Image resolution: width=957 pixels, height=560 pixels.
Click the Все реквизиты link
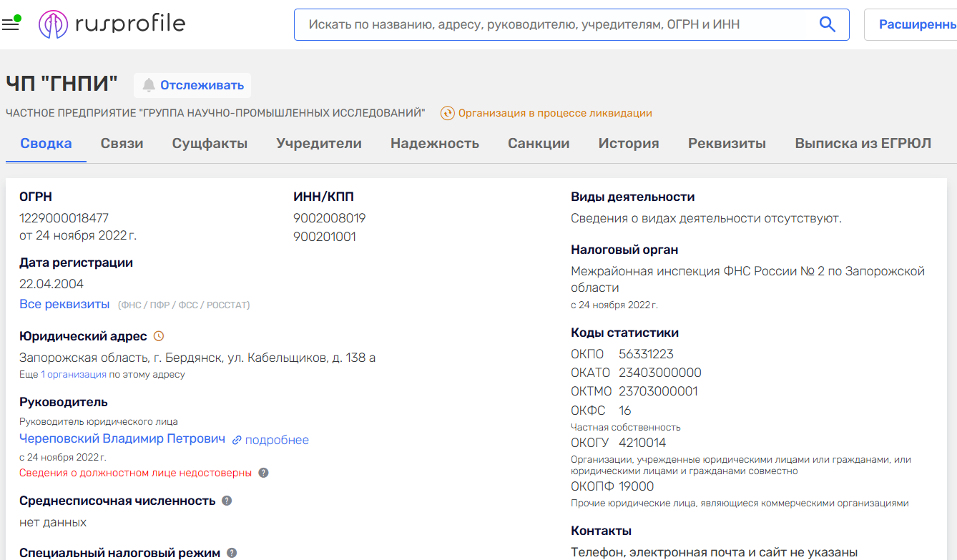[64, 304]
